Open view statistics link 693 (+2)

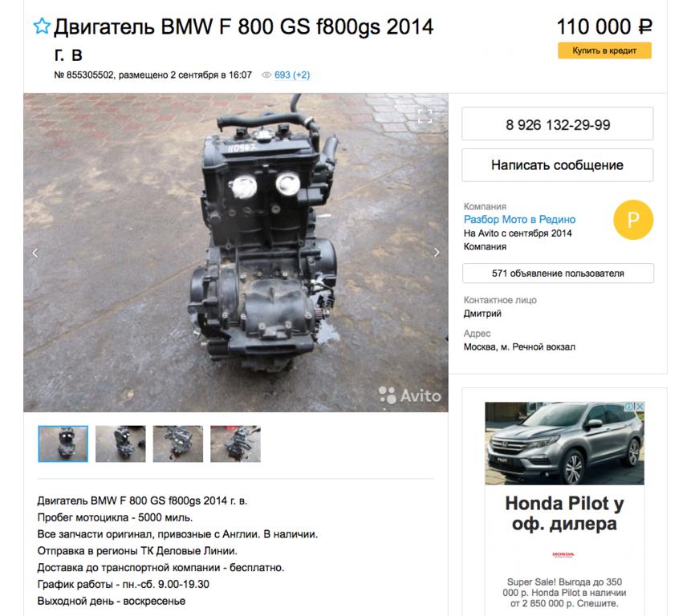click(x=292, y=75)
